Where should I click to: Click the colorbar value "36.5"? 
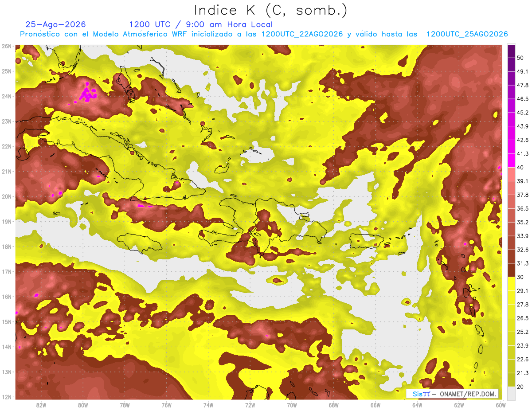click(x=522, y=208)
